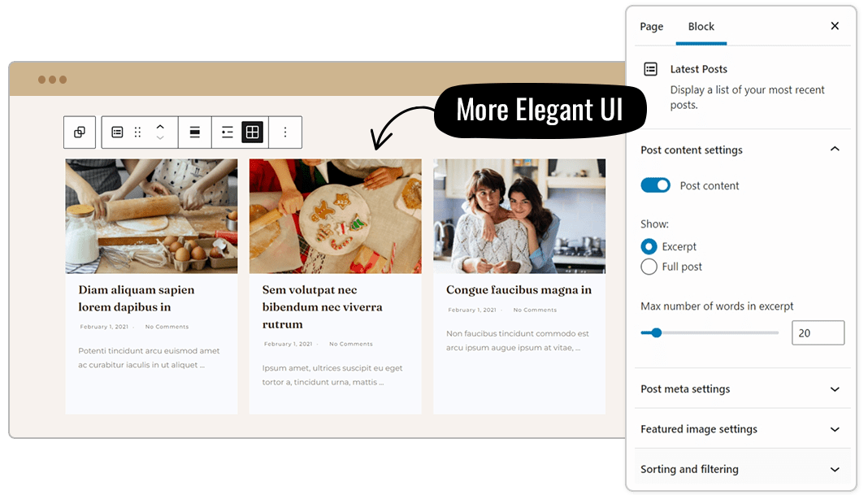
Task: Open the block options three-dot menu
Action: 284,132
